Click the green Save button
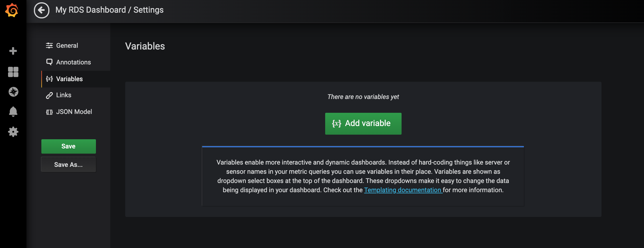 68,146
